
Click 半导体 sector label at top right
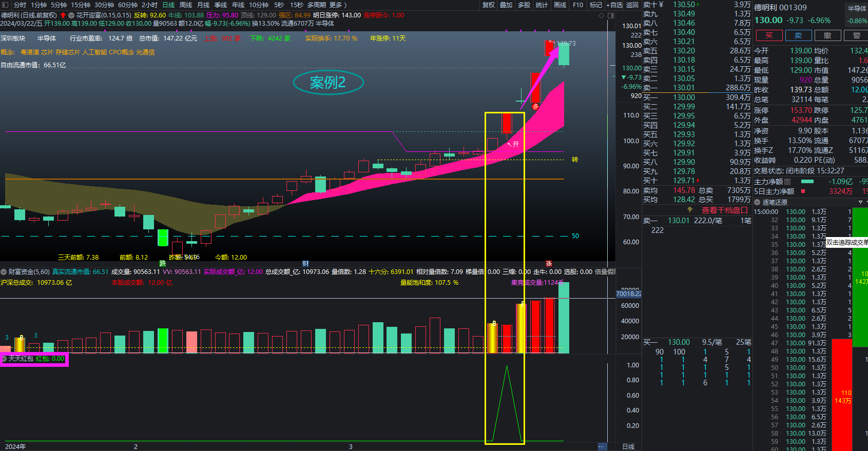click(857, 8)
